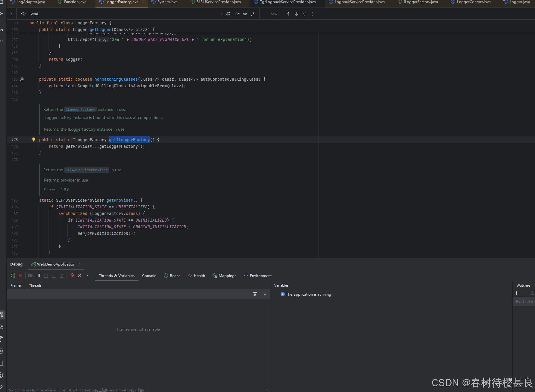Click the Watches panel header

(523, 285)
